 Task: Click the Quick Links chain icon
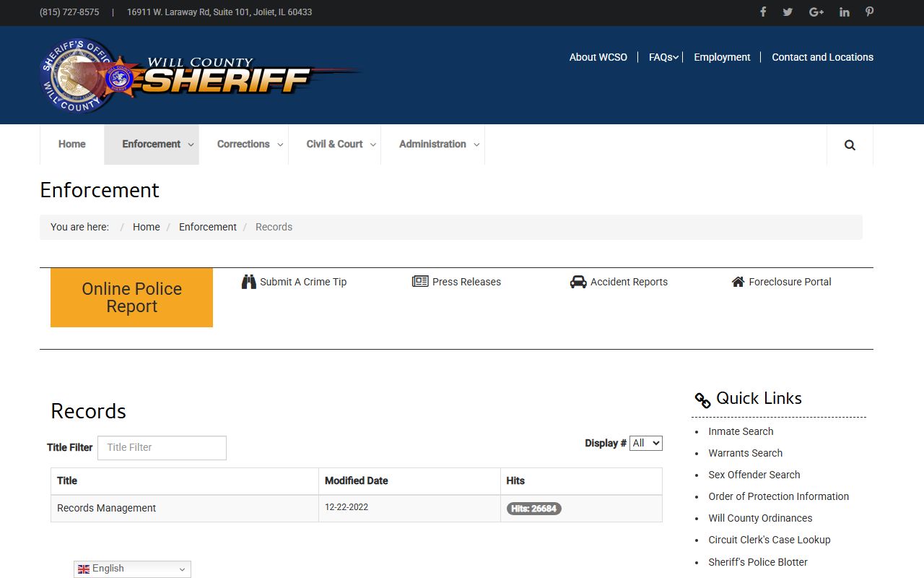pyautogui.click(x=702, y=400)
